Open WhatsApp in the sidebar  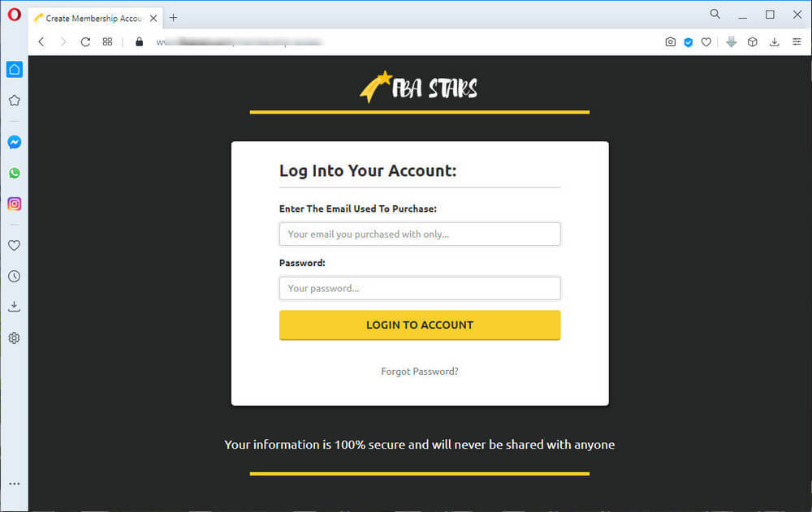coord(15,173)
